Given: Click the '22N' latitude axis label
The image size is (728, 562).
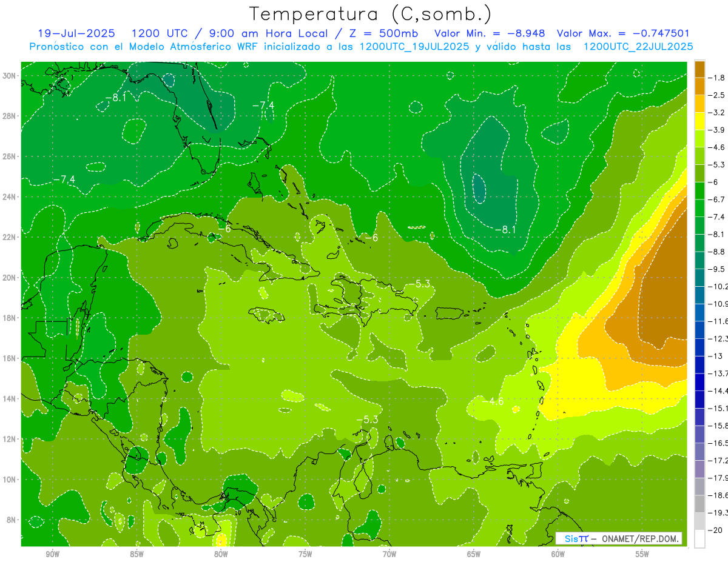Looking at the screenshot, I should coord(9,237).
